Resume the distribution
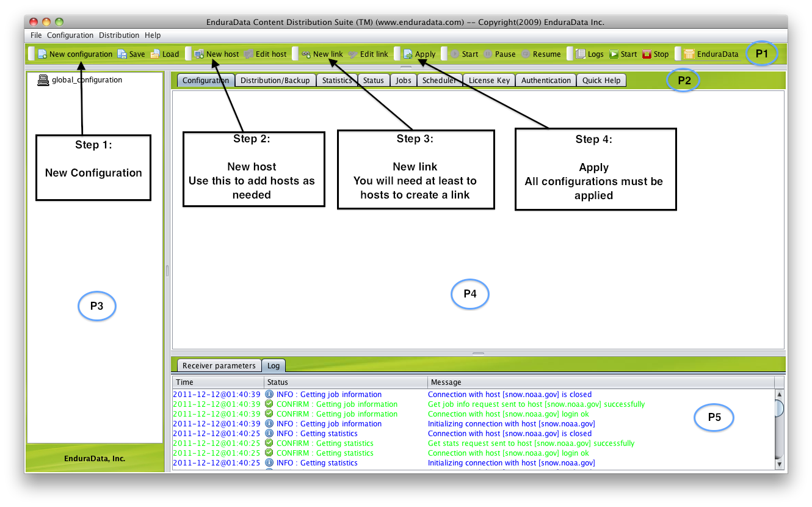The height and width of the screenshot is (507, 812). pyautogui.click(x=541, y=54)
